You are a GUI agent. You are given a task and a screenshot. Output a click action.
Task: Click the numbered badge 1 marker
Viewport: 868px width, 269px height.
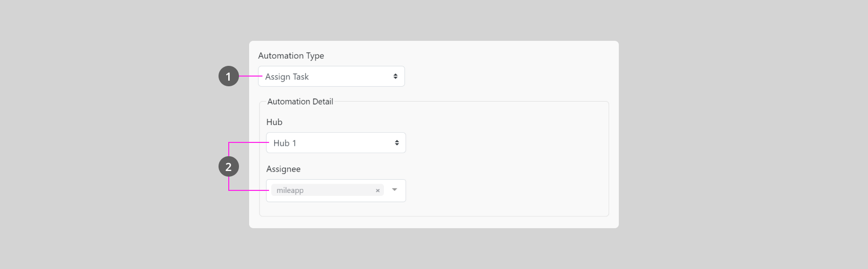(228, 77)
